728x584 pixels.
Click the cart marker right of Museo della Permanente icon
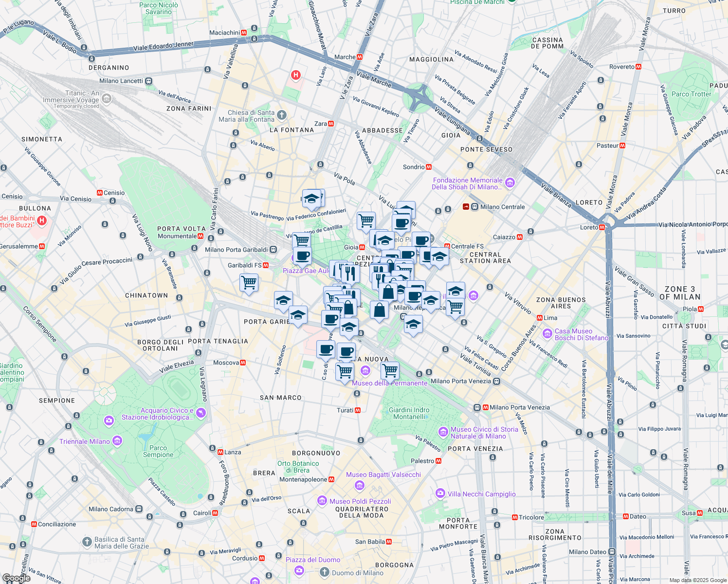[390, 371]
